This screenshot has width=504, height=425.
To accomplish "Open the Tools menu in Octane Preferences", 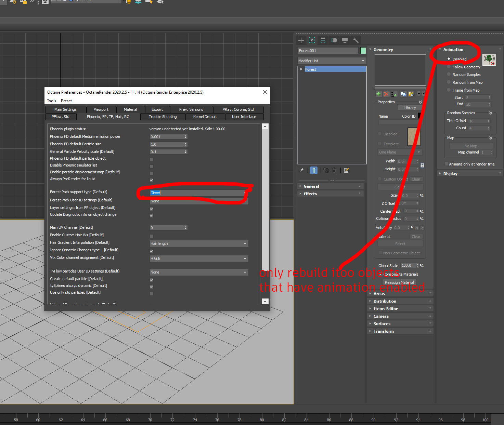I will 52,101.
